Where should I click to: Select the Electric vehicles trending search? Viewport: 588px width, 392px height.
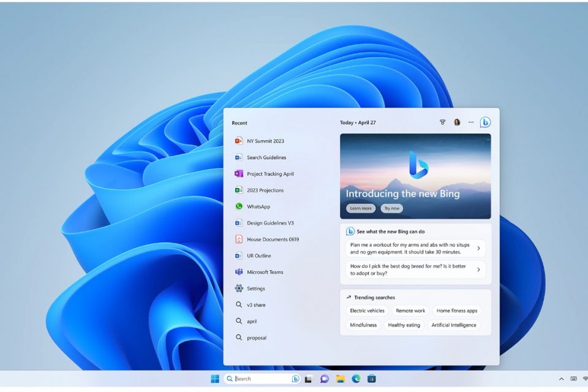pyautogui.click(x=367, y=311)
